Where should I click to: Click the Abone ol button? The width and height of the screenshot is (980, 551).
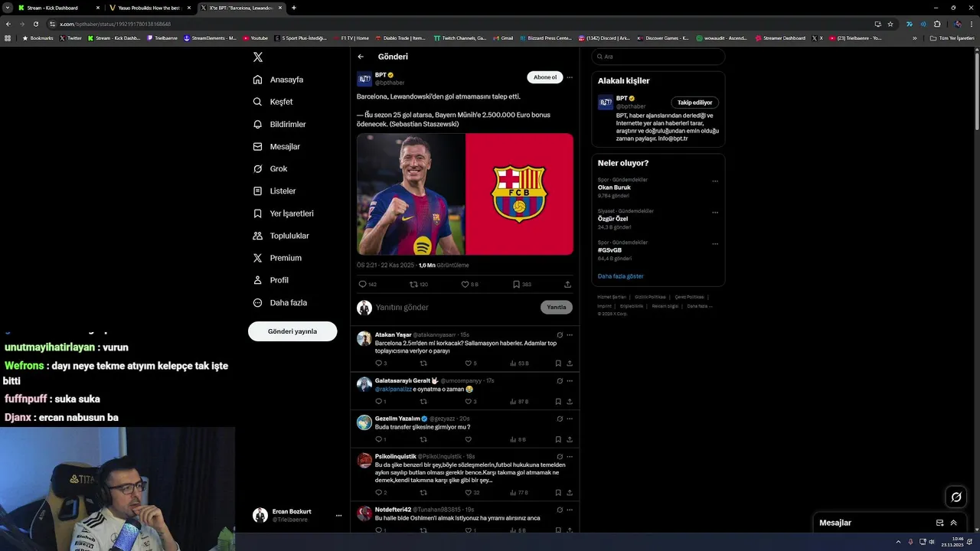pyautogui.click(x=545, y=77)
